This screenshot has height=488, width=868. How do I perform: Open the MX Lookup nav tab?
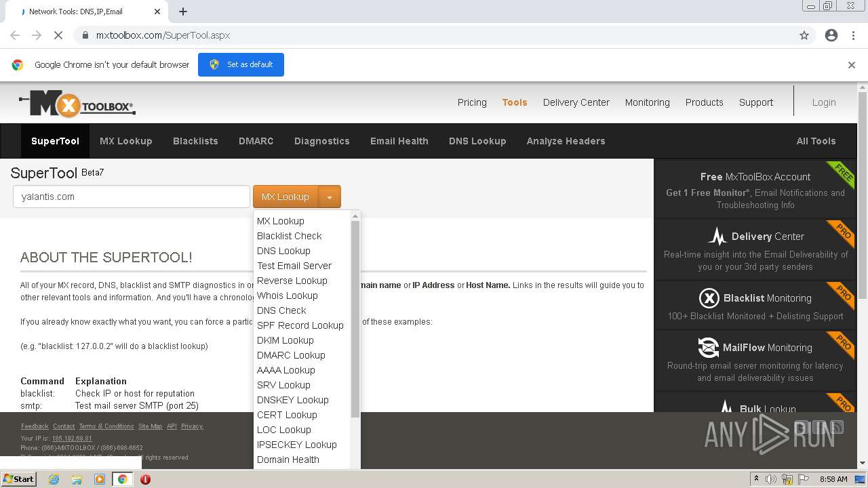point(125,141)
